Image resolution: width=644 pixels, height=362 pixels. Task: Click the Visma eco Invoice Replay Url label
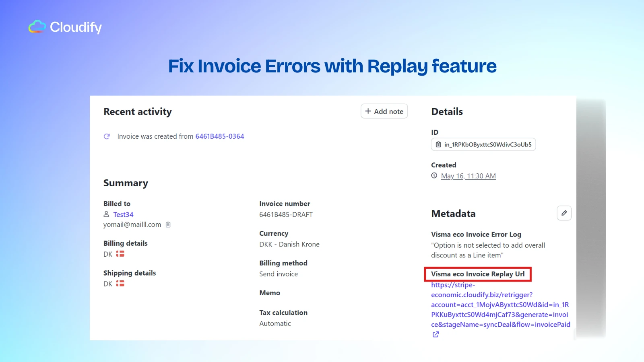[478, 274]
